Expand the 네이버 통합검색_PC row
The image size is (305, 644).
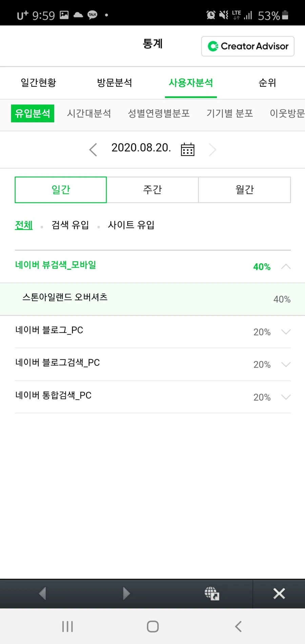pos(286,397)
